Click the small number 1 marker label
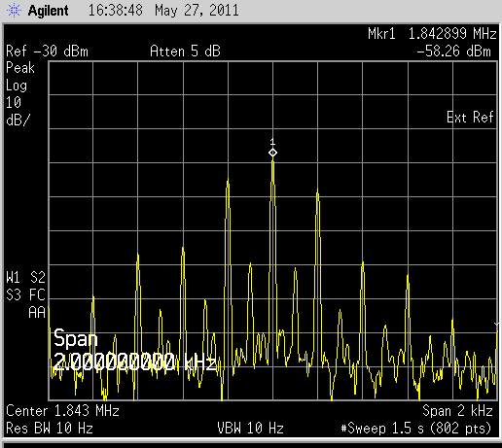This screenshot has height=448, width=502. click(x=272, y=142)
